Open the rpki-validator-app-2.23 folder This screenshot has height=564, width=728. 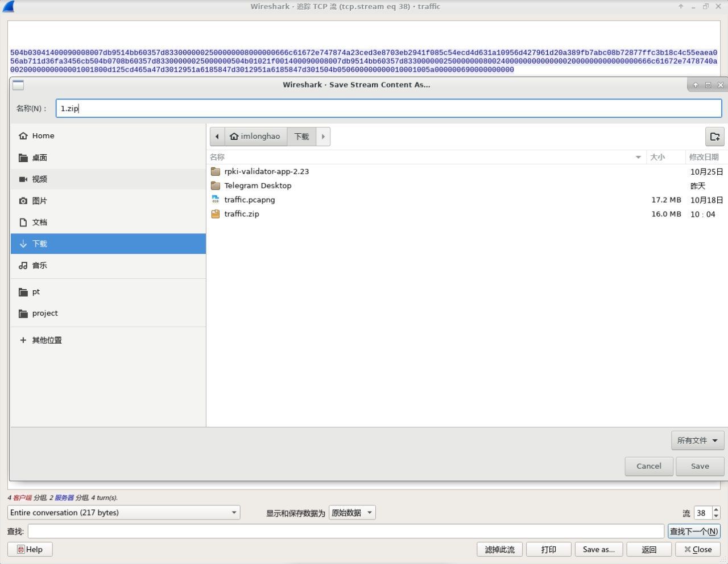point(266,171)
